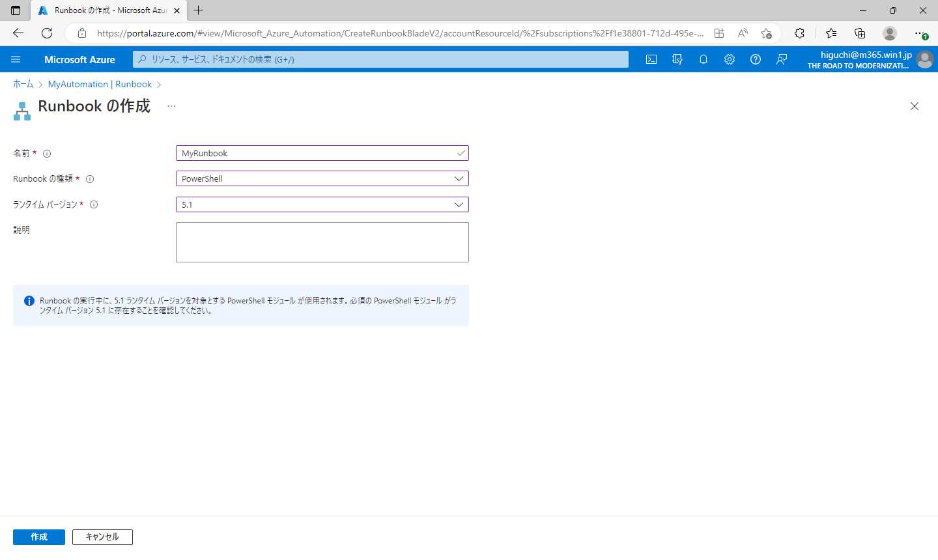Click the Microsoft Azure title link
Viewport: 938px width, 560px height.
[x=79, y=59]
